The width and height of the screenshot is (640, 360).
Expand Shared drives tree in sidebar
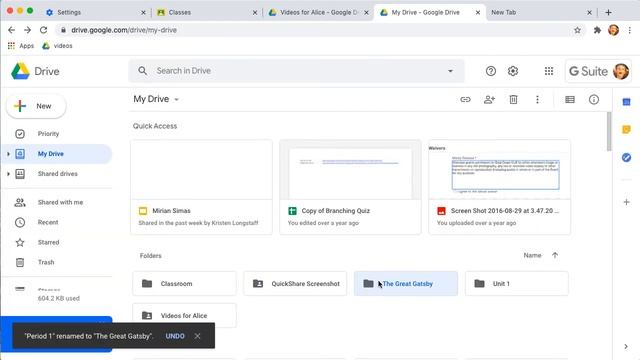coord(8,174)
